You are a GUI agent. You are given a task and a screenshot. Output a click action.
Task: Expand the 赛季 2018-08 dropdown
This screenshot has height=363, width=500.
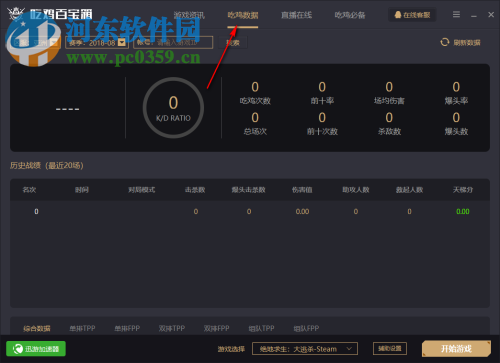coord(122,42)
